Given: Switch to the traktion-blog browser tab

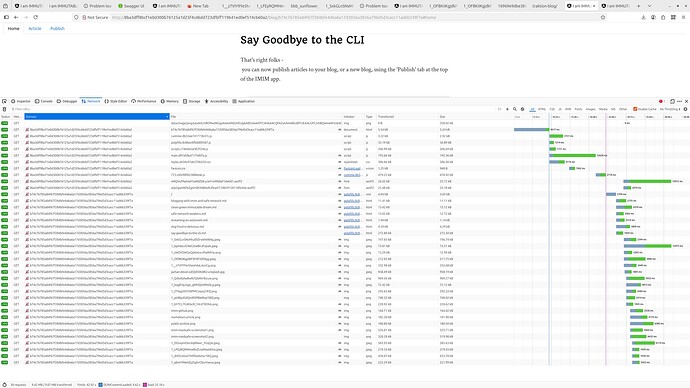Looking at the screenshot, I should [545, 6].
